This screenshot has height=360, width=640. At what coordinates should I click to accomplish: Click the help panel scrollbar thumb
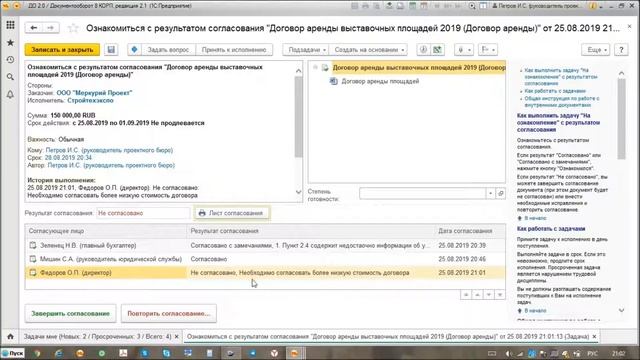pyautogui.click(x=621, y=119)
